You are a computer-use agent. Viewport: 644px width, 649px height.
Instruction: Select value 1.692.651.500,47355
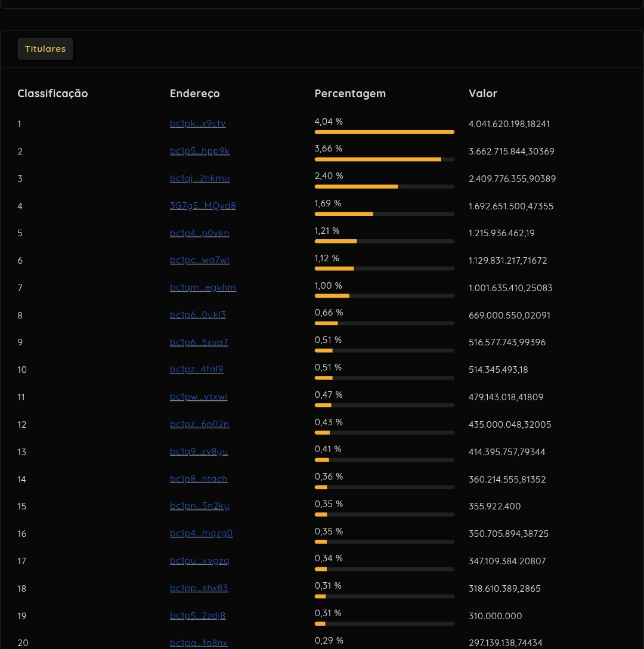point(511,206)
